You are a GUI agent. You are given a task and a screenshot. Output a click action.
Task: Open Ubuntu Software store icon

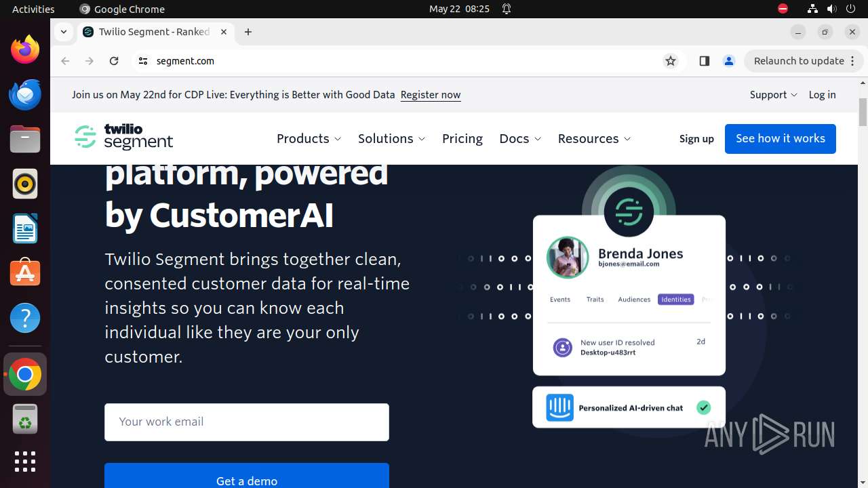click(25, 273)
